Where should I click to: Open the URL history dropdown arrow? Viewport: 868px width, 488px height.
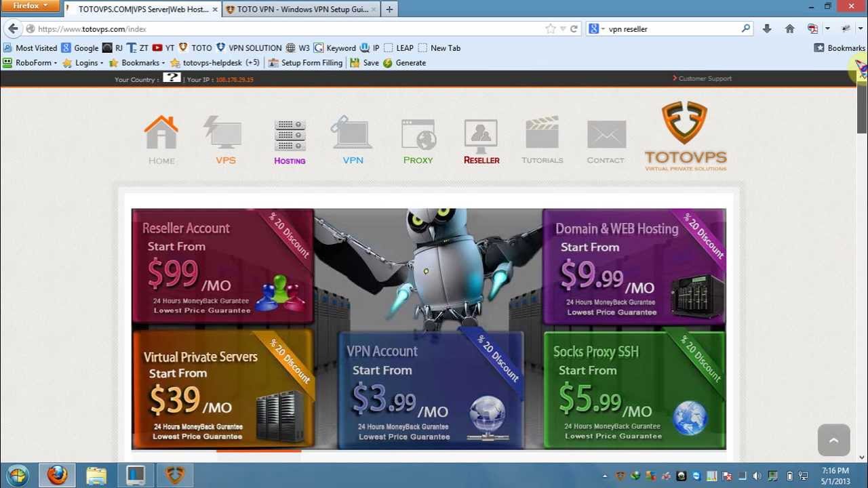coord(563,28)
